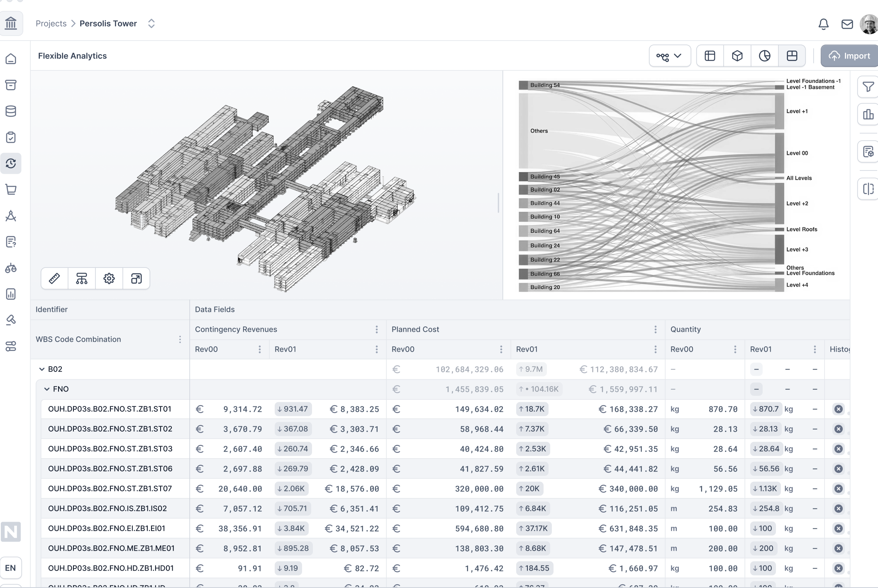Open the Home icon in sidebar
The width and height of the screenshot is (878, 588).
point(11,59)
